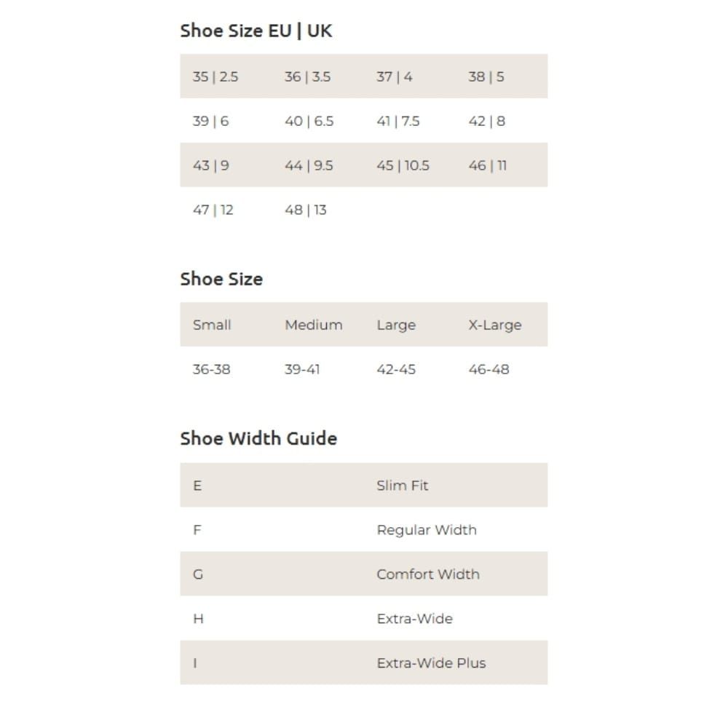The width and height of the screenshot is (728, 728).
Task: Select the Slim Fit width description
Action: (403, 486)
